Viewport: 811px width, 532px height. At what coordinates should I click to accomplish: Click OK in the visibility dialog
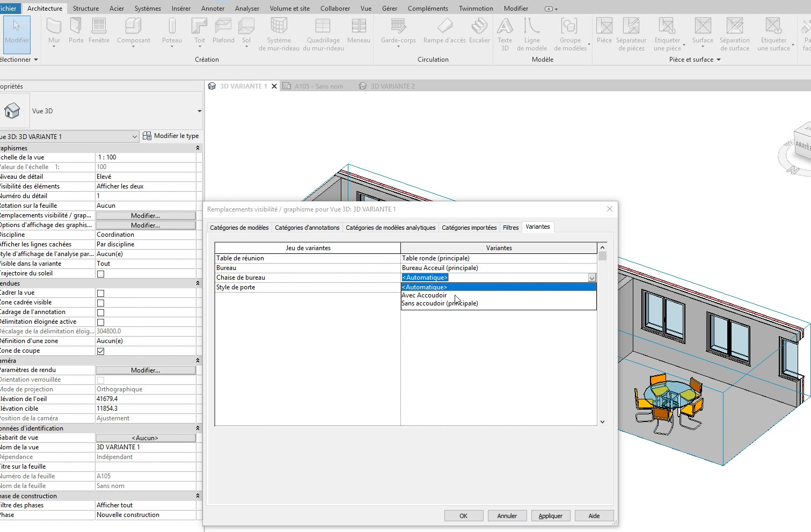tap(463, 516)
